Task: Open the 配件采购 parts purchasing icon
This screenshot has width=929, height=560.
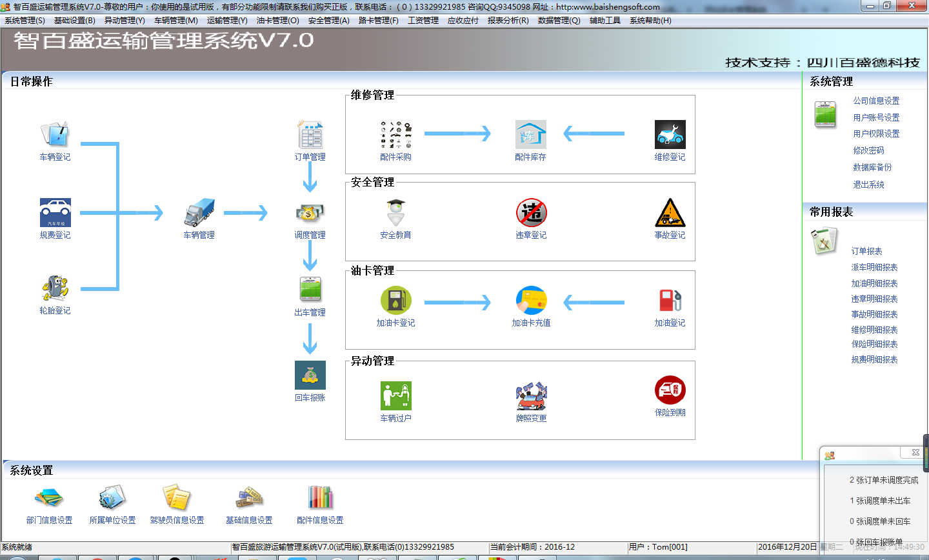Action: (x=395, y=134)
